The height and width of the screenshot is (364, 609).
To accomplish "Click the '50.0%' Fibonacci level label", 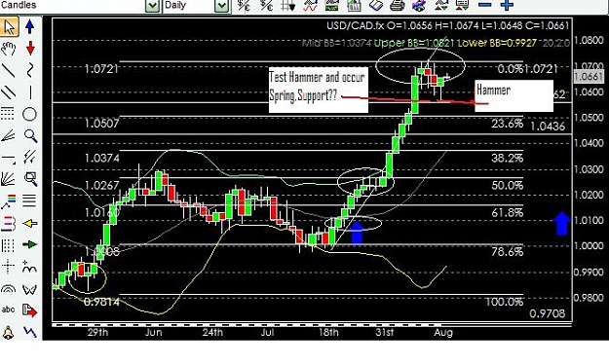I will point(507,185).
